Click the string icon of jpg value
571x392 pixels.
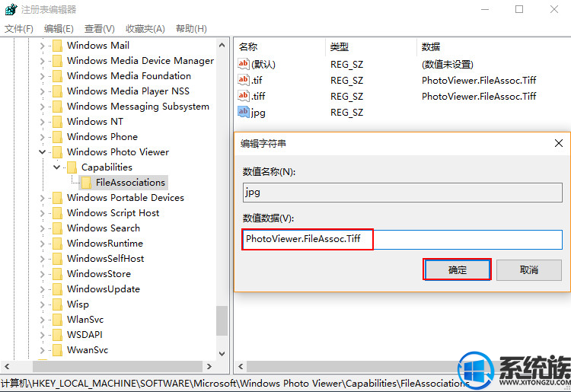pyautogui.click(x=244, y=112)
